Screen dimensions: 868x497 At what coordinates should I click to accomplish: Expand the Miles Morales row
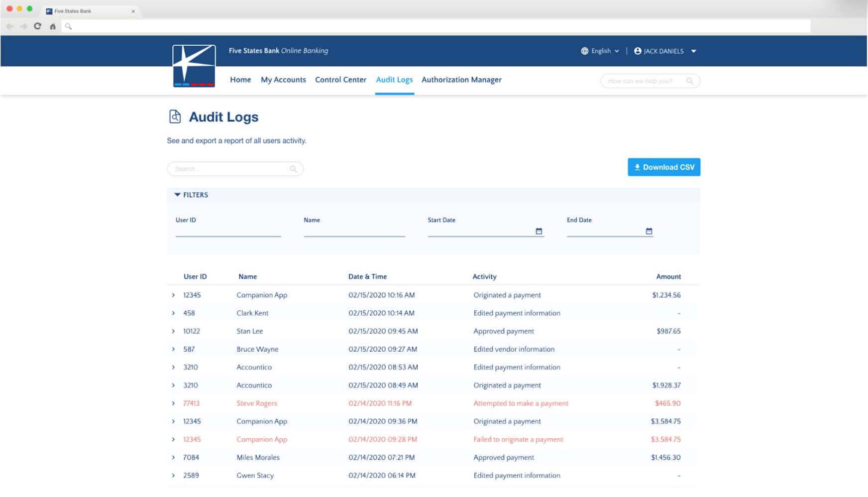coord(173,458)
